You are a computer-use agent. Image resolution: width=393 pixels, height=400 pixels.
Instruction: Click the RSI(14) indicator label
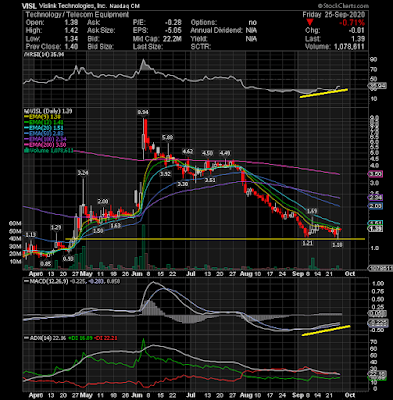tap(43, 55)
